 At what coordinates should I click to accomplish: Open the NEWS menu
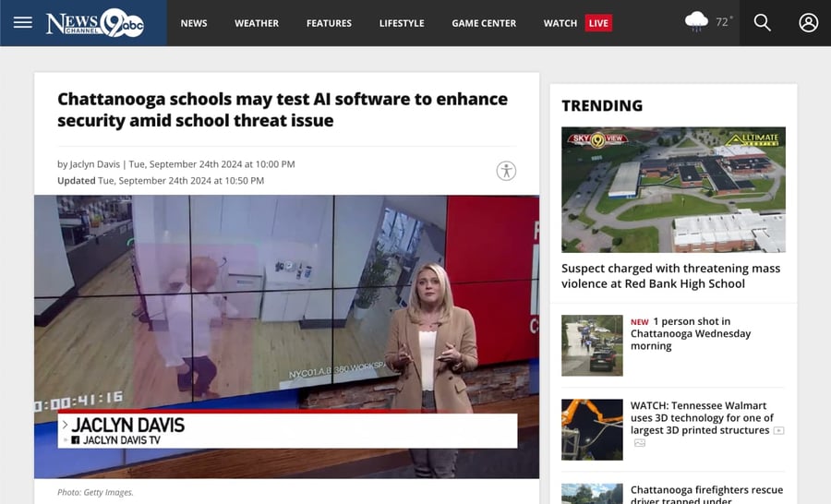coord(194,23)
